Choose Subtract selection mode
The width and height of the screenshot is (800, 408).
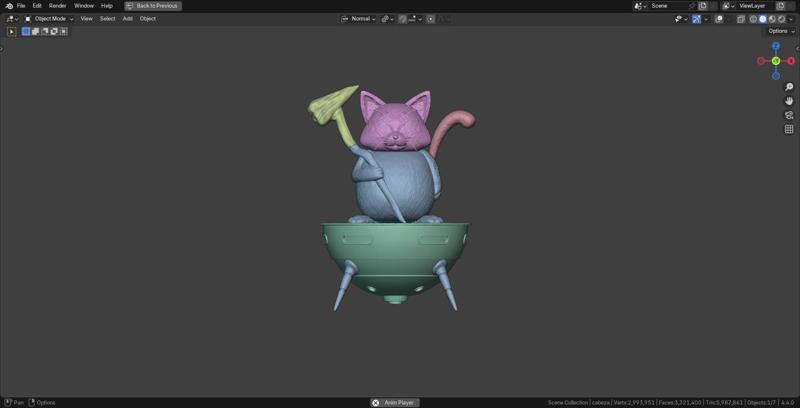click(44, 32)
